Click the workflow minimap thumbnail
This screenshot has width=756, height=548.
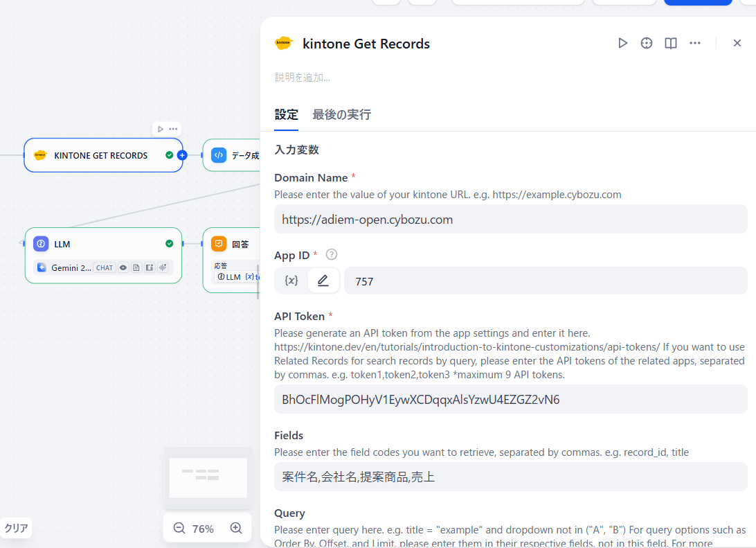pos(208,477)
